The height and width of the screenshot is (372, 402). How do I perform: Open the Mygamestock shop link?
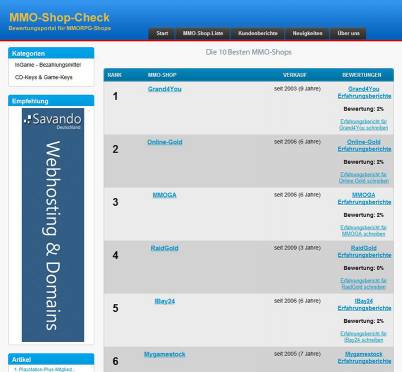[x=165, y=354]
